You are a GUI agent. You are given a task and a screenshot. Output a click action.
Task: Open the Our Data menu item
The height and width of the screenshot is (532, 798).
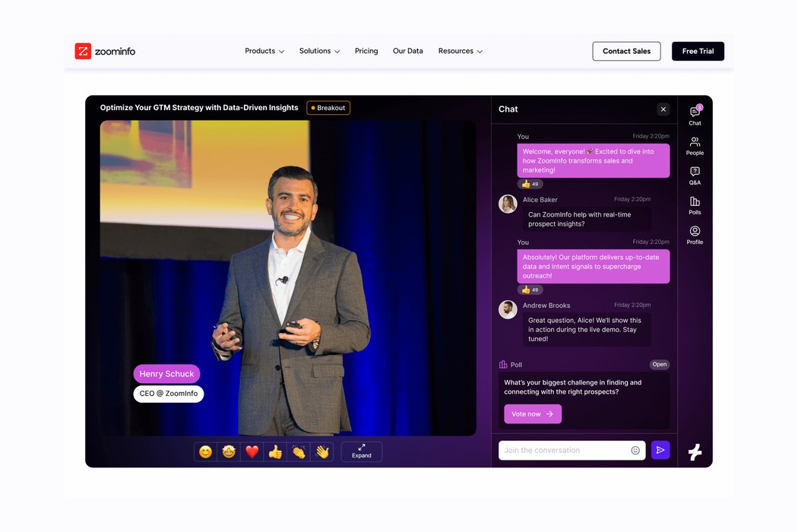click(x=407, y=51)
